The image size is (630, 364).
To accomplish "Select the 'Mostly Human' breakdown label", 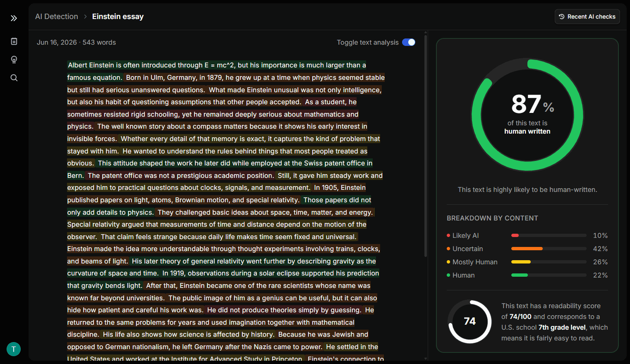I will [x=475, y=262].
